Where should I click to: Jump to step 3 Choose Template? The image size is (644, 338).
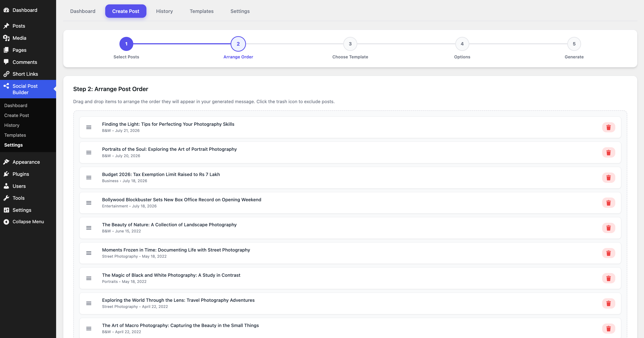(350, 44)
